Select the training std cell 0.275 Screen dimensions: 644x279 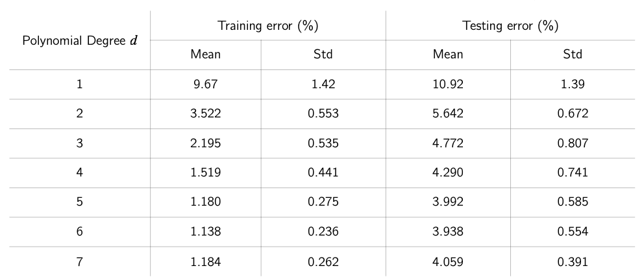323,202
